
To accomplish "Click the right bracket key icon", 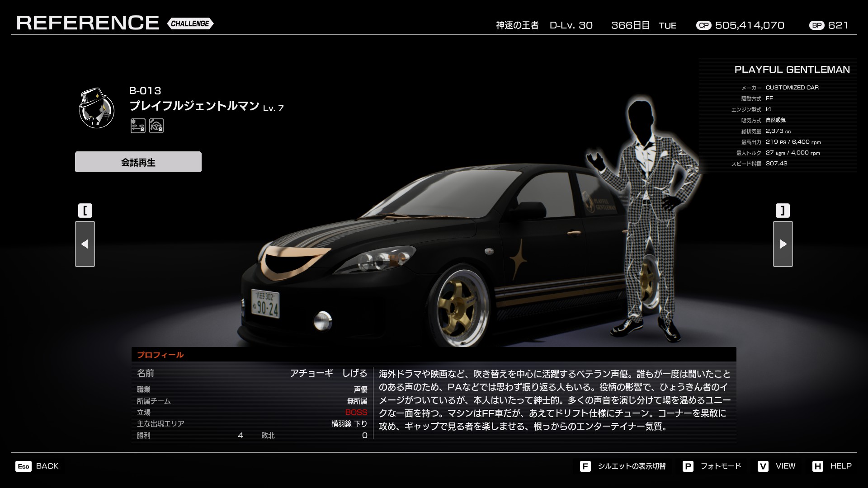I will pyautogui.click(x=783, y=211).
